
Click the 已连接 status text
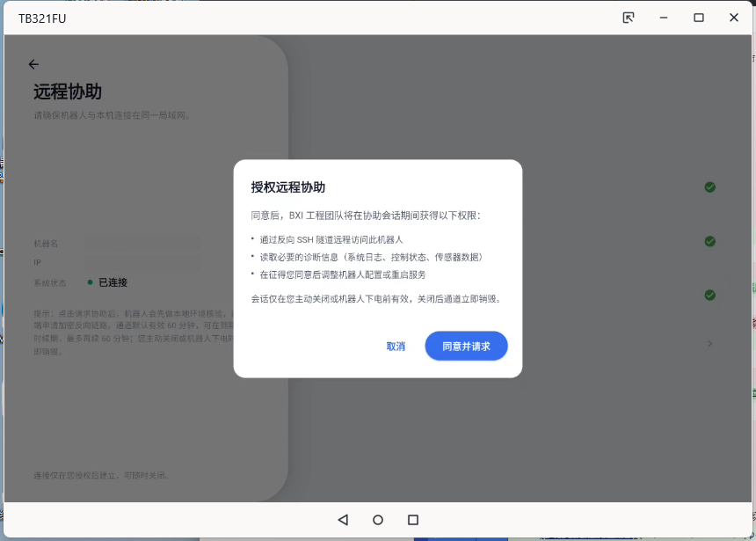113,282
